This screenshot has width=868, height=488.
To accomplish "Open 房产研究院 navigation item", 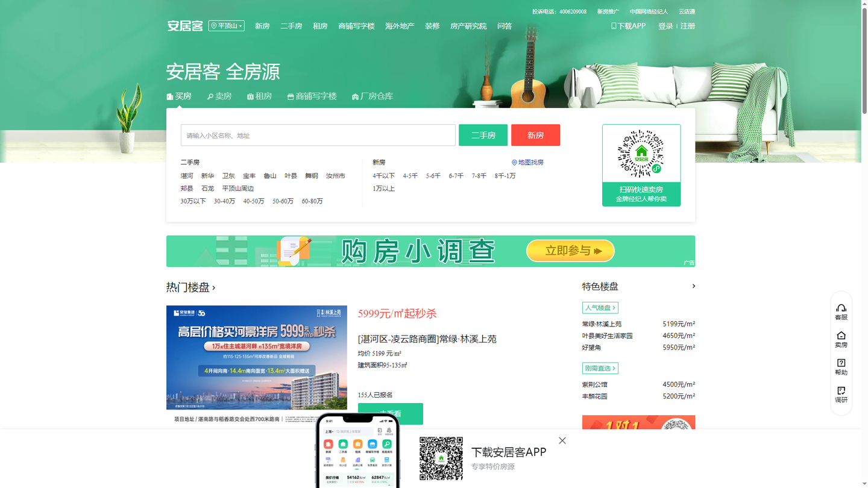I will pos(468,26).
